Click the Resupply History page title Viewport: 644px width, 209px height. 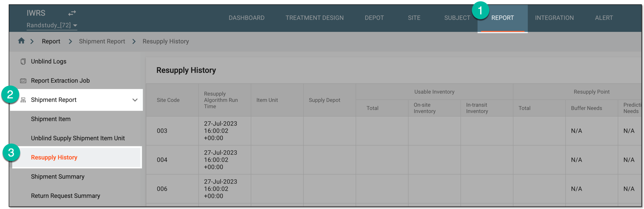[x=186, y=70]
